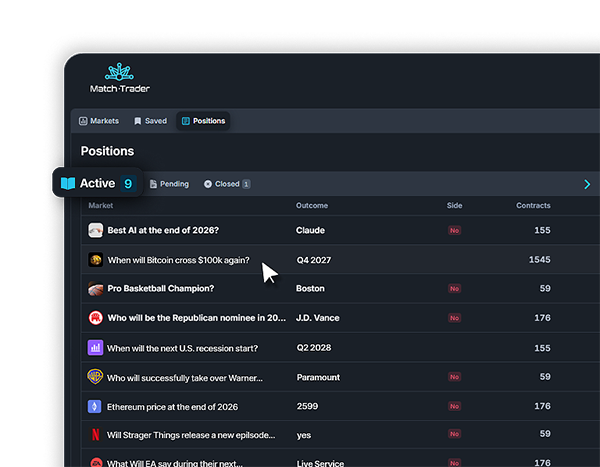Switch to the Saved tab
The width and height of the screenshot is (600, 467).
(150, 121)
